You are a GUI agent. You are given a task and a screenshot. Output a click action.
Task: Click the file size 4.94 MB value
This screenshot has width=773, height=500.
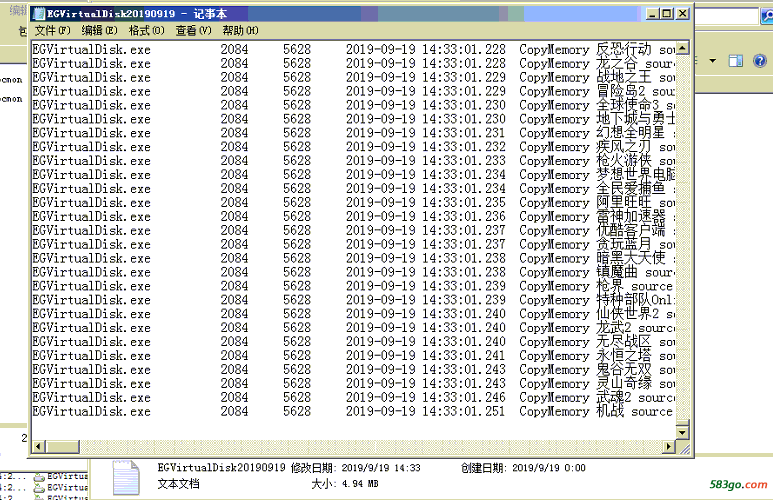click(360, 484)
